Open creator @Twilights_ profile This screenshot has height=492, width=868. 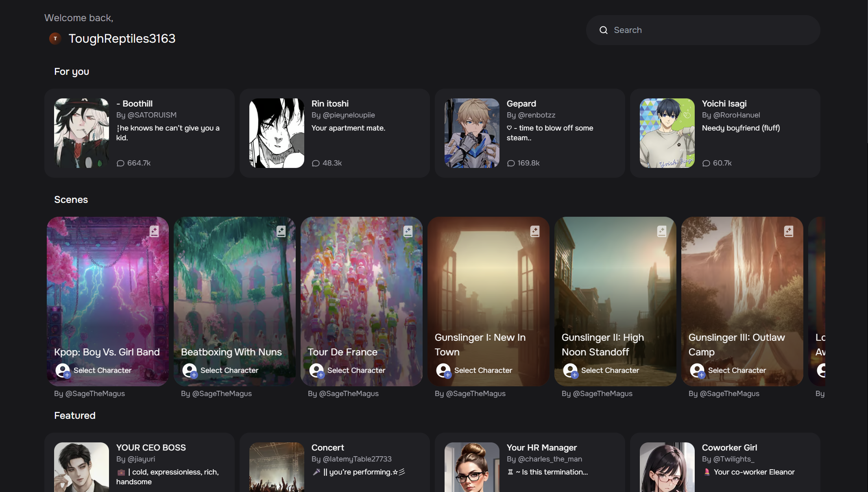tap(734, 459)
